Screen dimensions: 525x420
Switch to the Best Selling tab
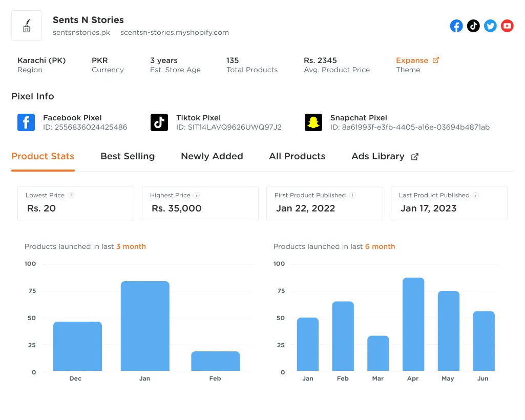click(128, 156)
